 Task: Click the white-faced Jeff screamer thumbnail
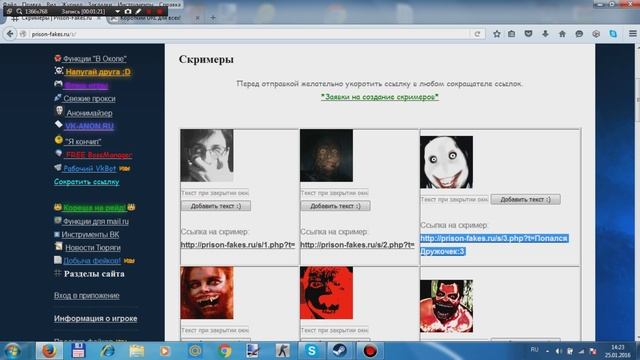coord(447,162)
